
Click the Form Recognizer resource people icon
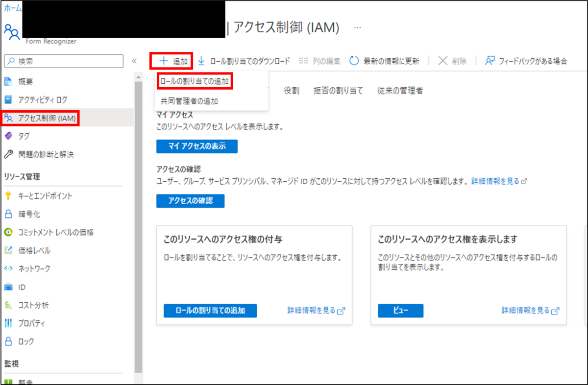pyautogui.click(x=12, y=32)
